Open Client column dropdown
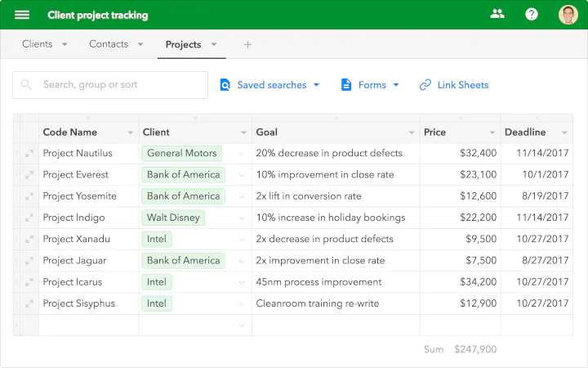Viewport: 588px width, 368px height. (243, 132)
